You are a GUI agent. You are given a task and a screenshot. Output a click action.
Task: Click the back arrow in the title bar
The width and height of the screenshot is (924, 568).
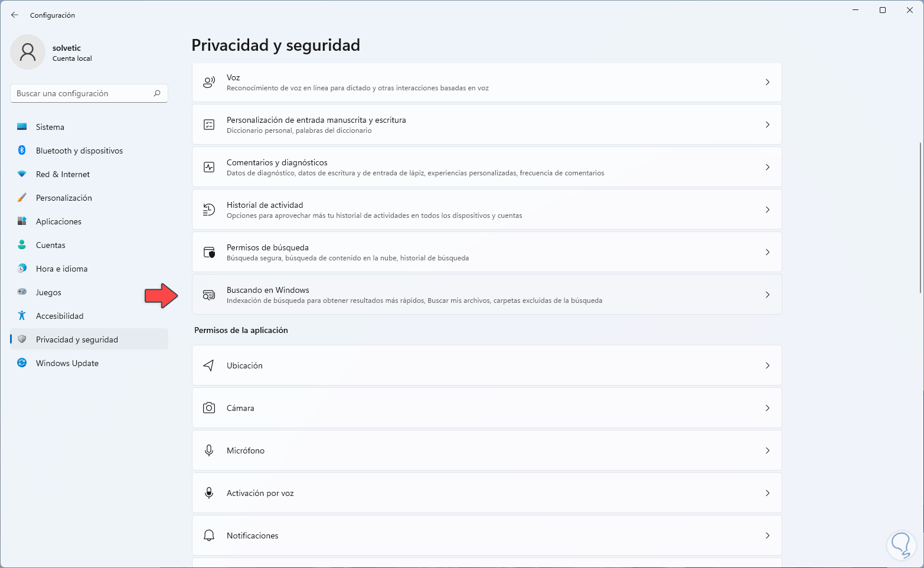click(15, 15)
